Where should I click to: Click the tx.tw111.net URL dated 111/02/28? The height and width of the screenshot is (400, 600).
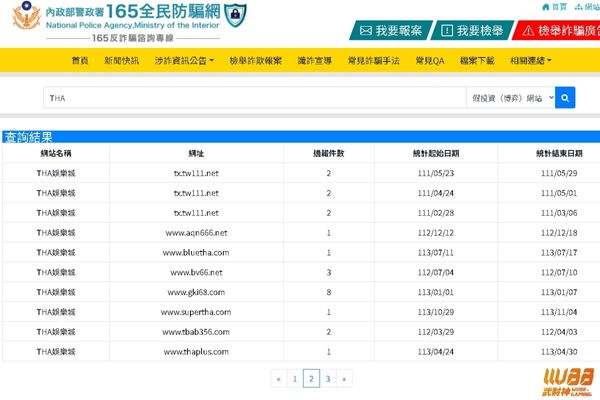click(196, 213)
